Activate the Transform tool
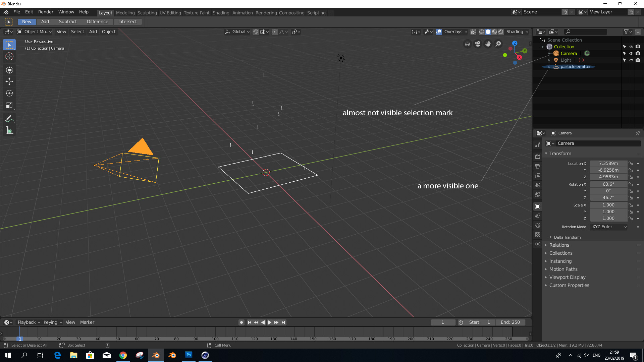Screen dimensions: 644x362 9,70
